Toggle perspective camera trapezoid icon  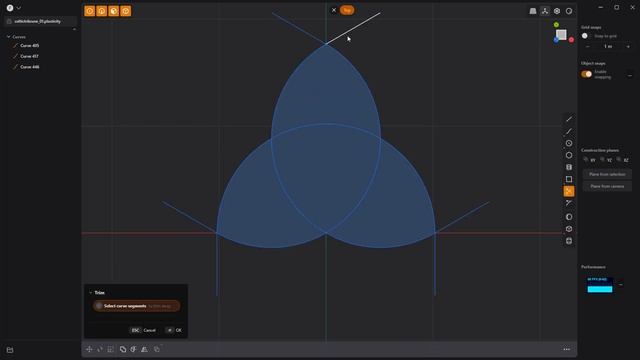tap(533, 11)
